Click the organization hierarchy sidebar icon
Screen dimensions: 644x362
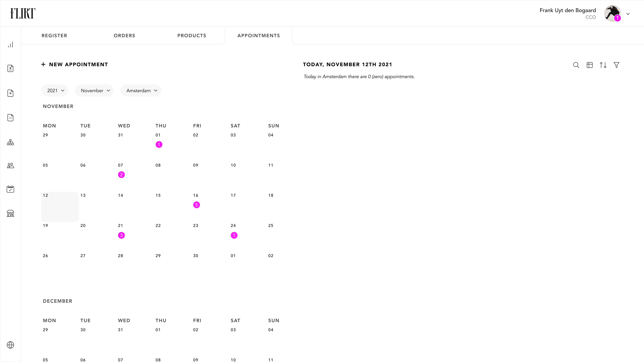click(x=10, y=142)
